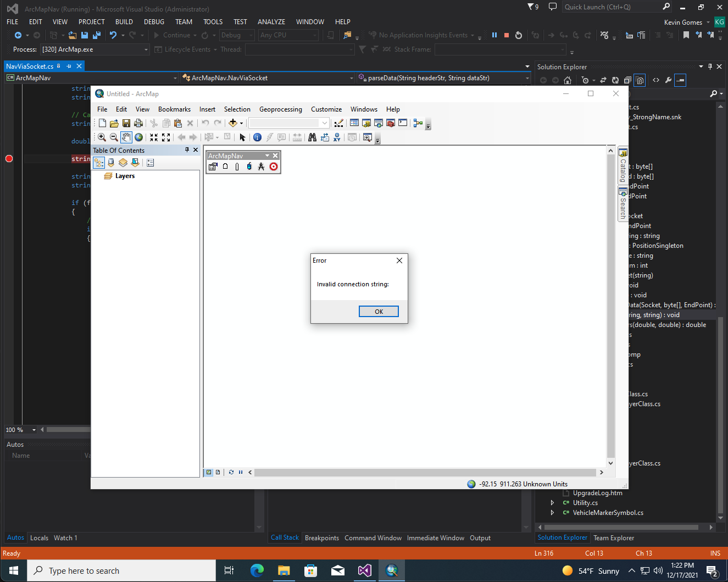Open the Geoprocessing menu
The height and width of the screenshot is (582, 728).
[x=281, y=109]
